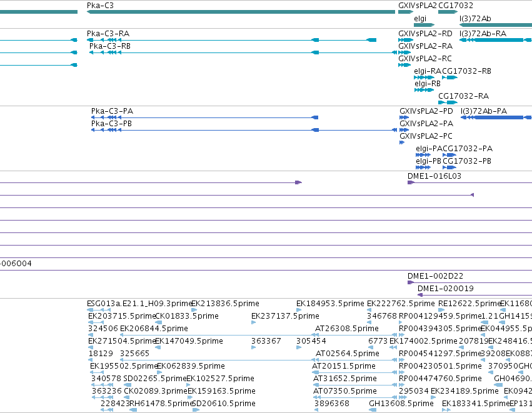Click EST RP004541297.5prime
This screenshot has height=413, width=532.
[x=402, y=360]
